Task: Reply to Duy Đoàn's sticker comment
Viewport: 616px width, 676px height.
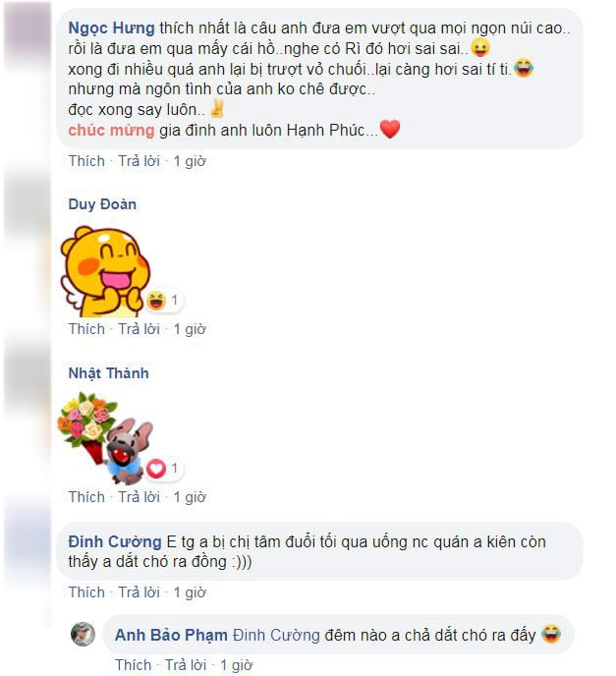Action: point(139,329)
